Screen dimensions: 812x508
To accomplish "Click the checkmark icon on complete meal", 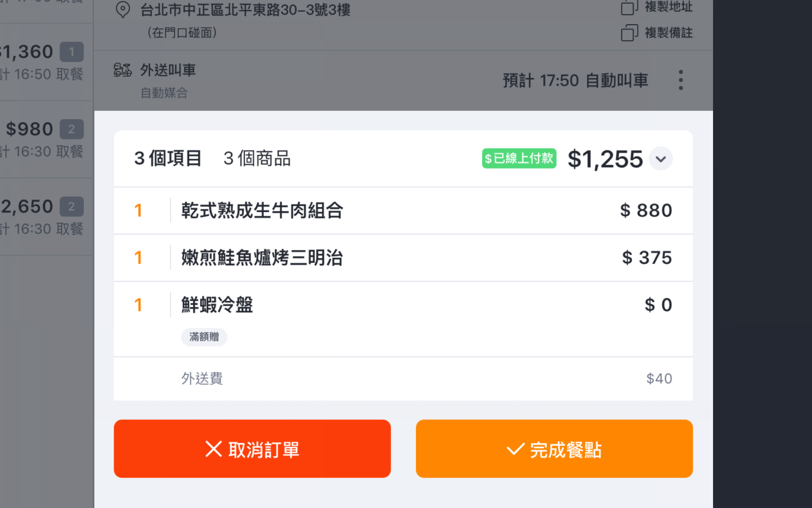I will click(515, 449).
